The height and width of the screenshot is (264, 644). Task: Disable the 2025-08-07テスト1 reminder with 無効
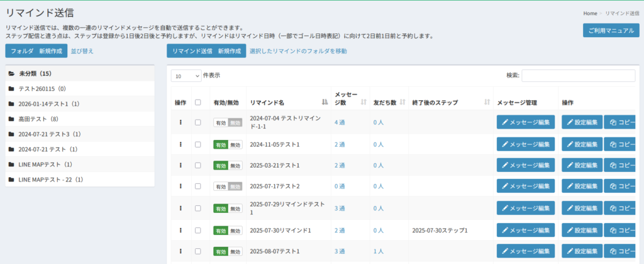click(x=235, y=251)
